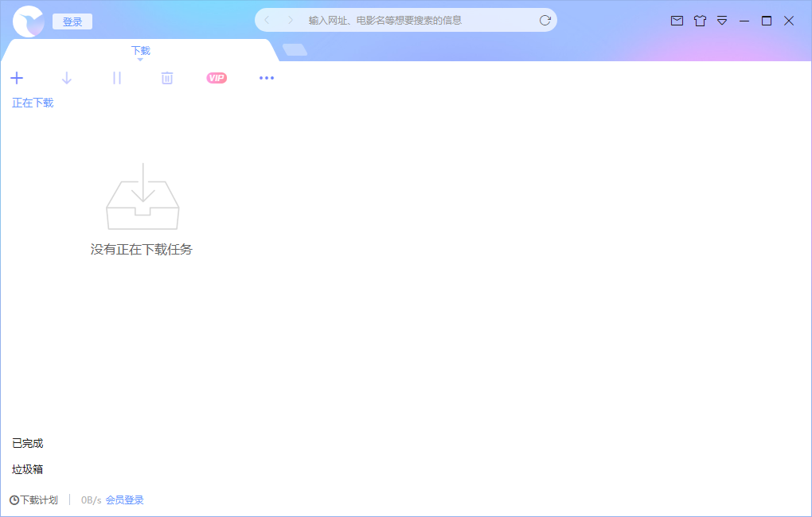Expand the 垃圾箱 trash section
812x517 pixels.
[x=28, y=469]
